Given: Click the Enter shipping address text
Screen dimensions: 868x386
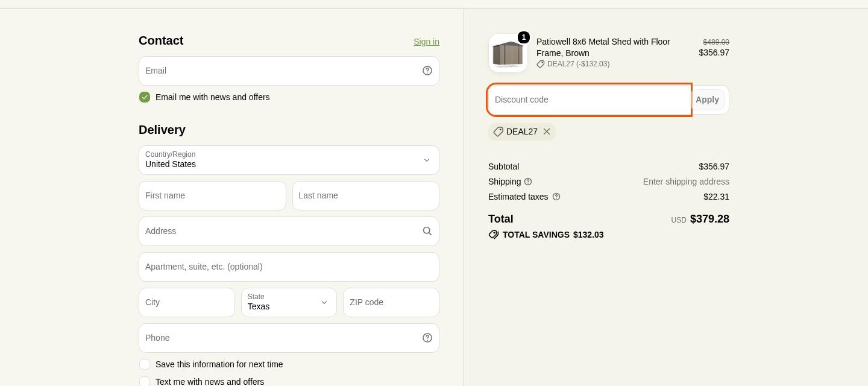Looking at the screenshot, I should point(686,182).
